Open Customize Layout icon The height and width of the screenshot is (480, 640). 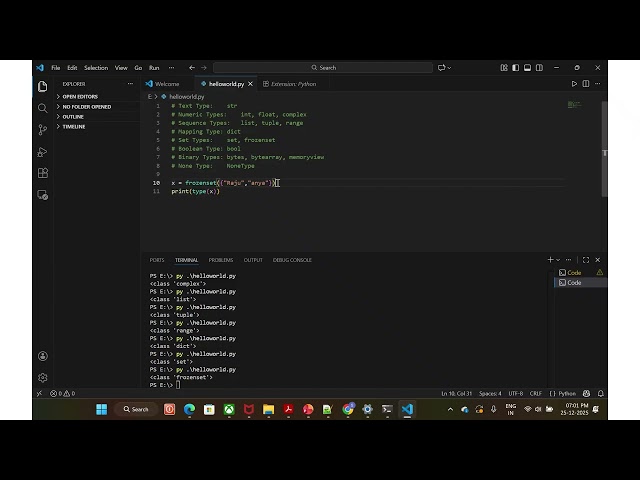pyautogui.click(x=504, y=68)
